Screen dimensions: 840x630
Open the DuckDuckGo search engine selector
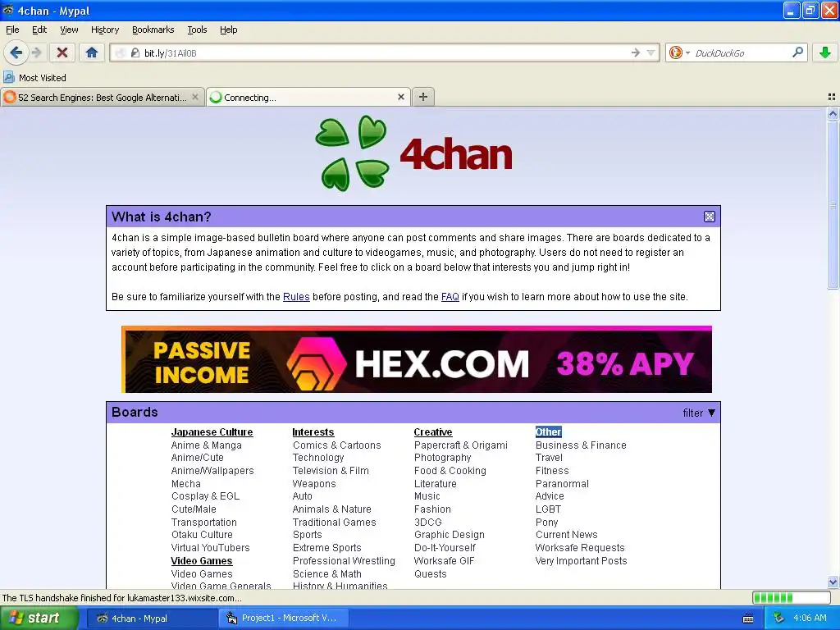click(678, 52)
